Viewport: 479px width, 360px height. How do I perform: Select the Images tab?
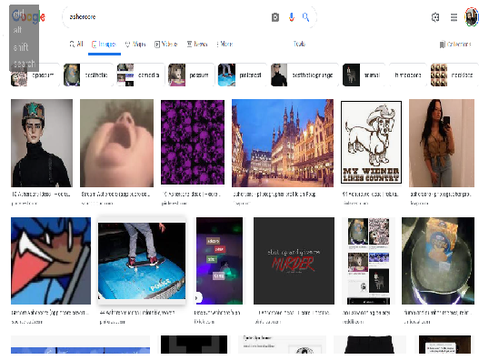pos(104,44)
